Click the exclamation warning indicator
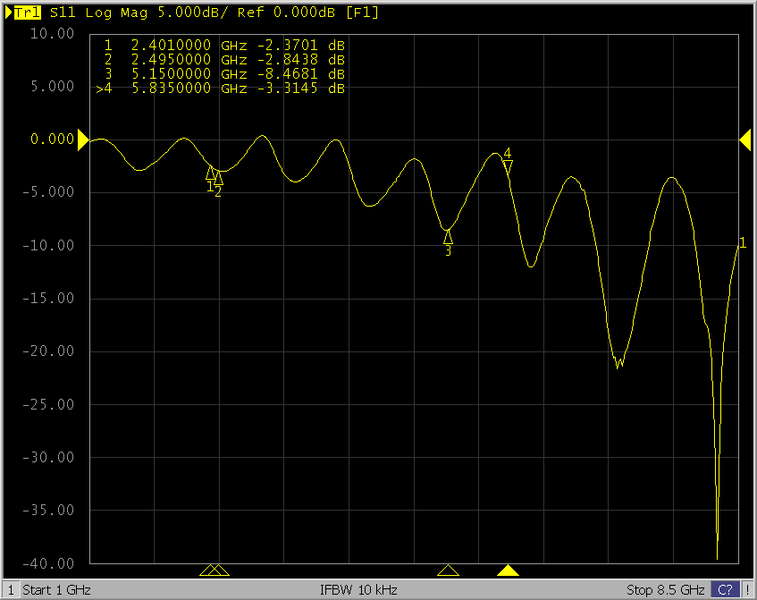The width and height of the screenshot is (757, 600). [747, 589]
